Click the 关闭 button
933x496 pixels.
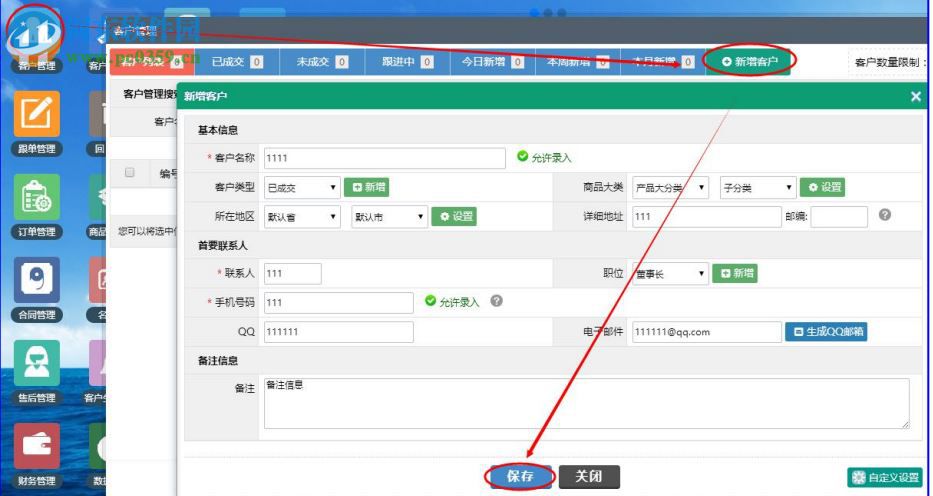click(589, 476)
